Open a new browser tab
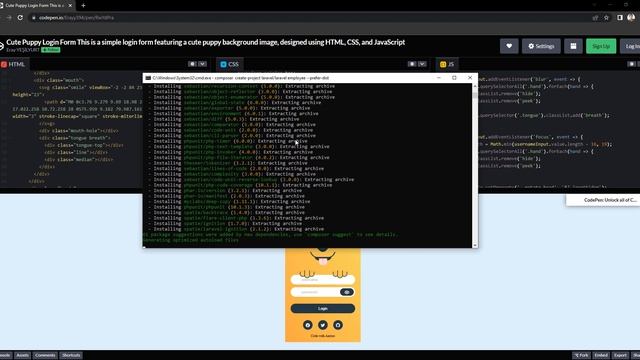 click(x=83, y=6)
